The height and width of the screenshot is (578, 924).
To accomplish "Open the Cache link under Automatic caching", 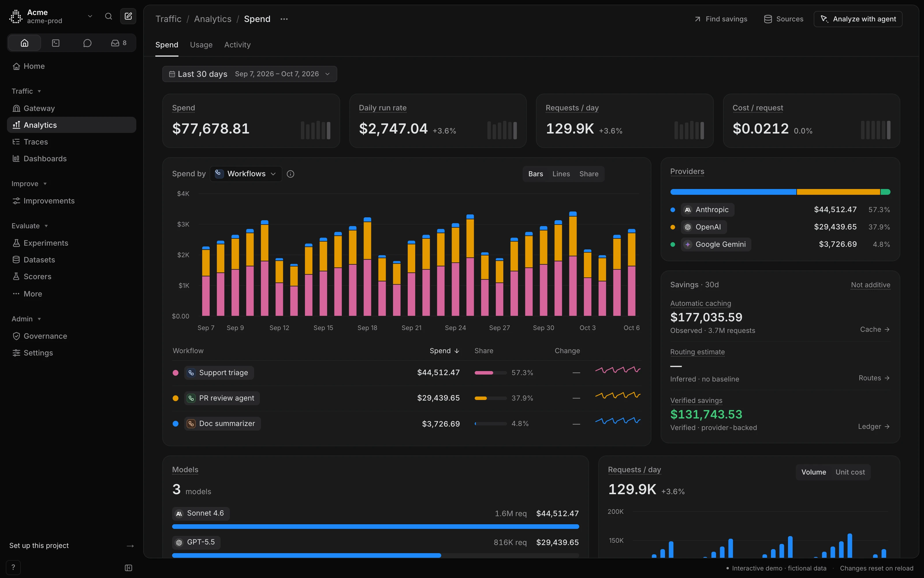I will 875,329.
